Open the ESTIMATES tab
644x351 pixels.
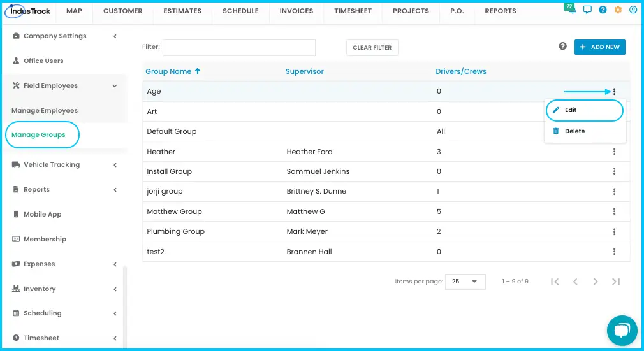click(182, 11)
